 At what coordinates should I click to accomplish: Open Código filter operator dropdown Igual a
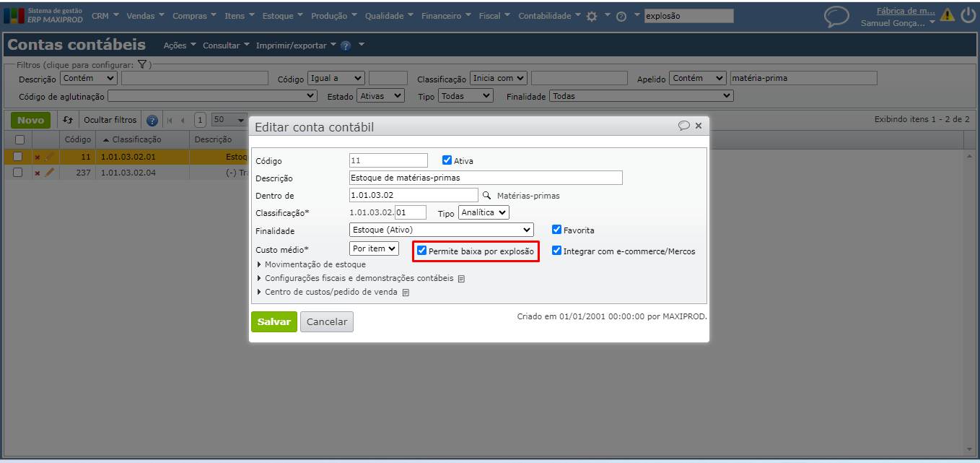(336, 78)
